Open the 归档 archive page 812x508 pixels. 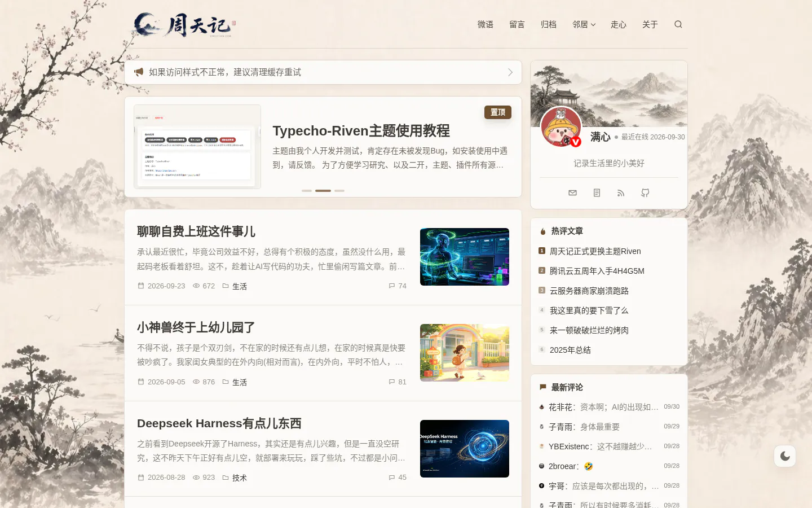549,24
